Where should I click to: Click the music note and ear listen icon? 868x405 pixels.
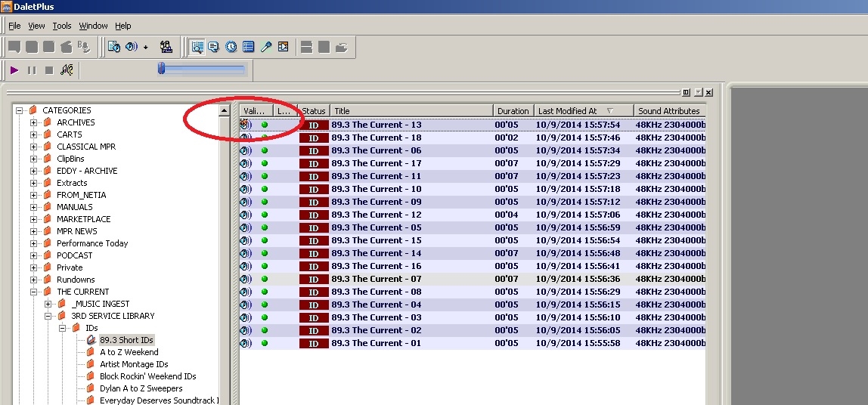67,70
